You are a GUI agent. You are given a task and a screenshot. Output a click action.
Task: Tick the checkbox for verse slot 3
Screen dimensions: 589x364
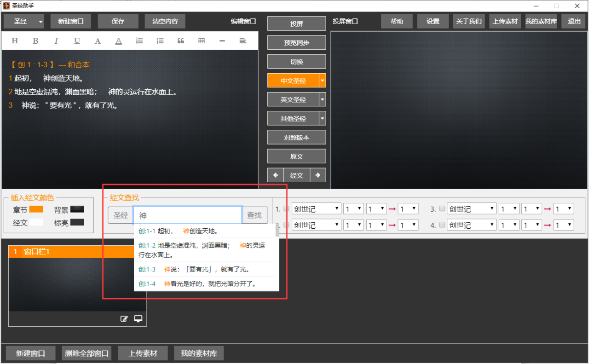pos(442,208)
